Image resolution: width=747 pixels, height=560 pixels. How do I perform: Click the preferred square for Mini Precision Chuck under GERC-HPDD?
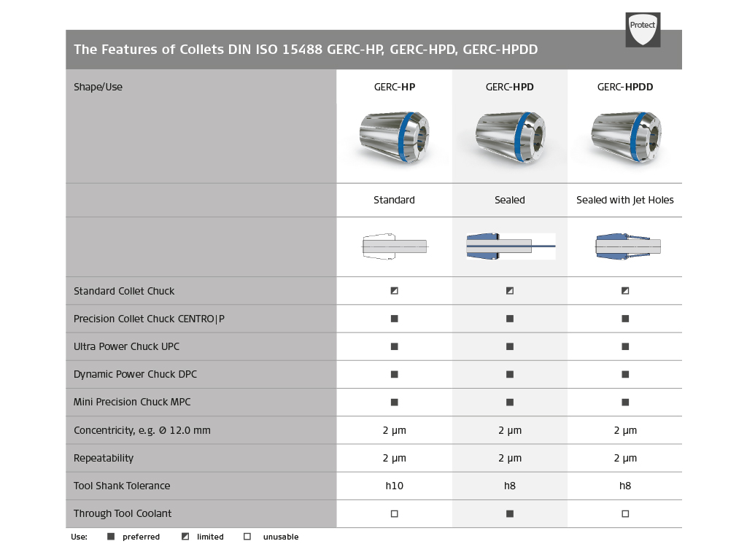click(x=625, y=402)
